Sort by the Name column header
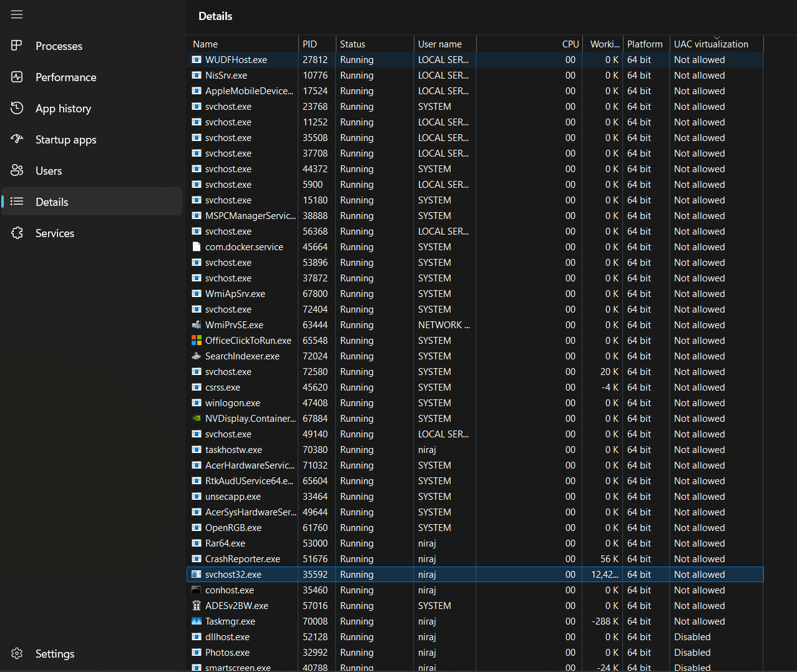 [243, 44]
